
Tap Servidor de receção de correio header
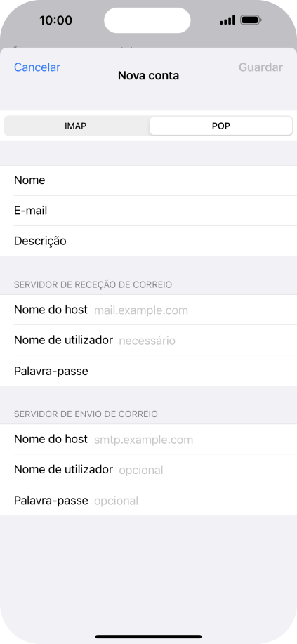click(93, 284)
